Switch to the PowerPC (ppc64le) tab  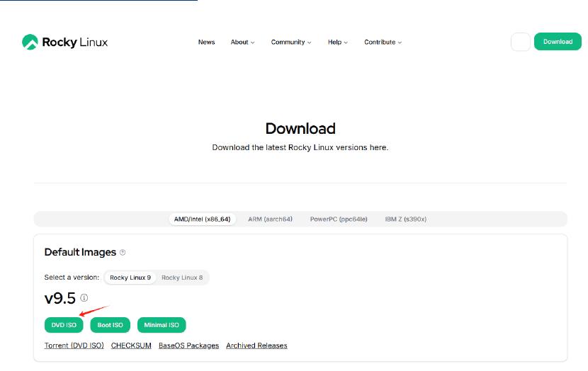tap(339, 219)
